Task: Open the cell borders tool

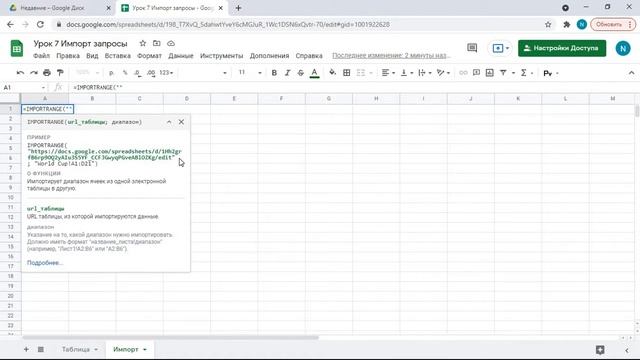Action: 347,73
